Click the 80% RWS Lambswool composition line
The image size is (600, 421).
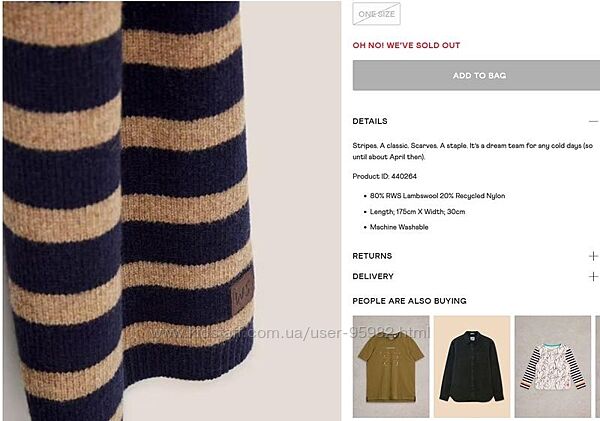click(x=437, y=196)
